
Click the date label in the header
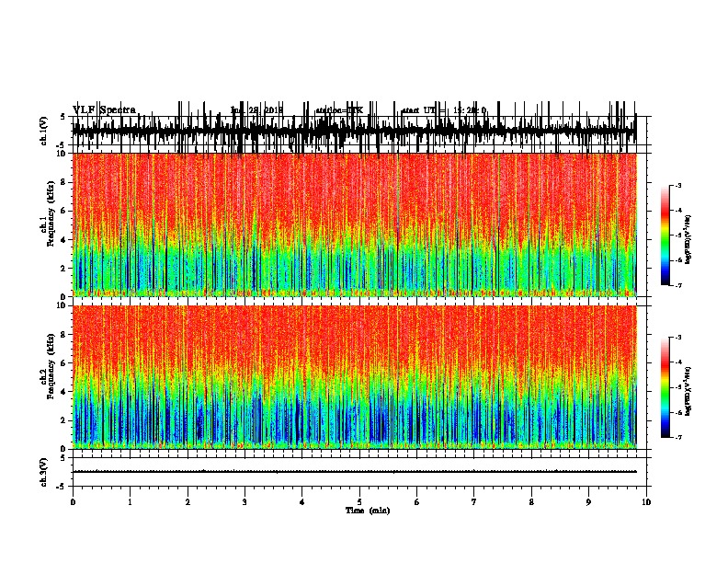pos(256,110)
